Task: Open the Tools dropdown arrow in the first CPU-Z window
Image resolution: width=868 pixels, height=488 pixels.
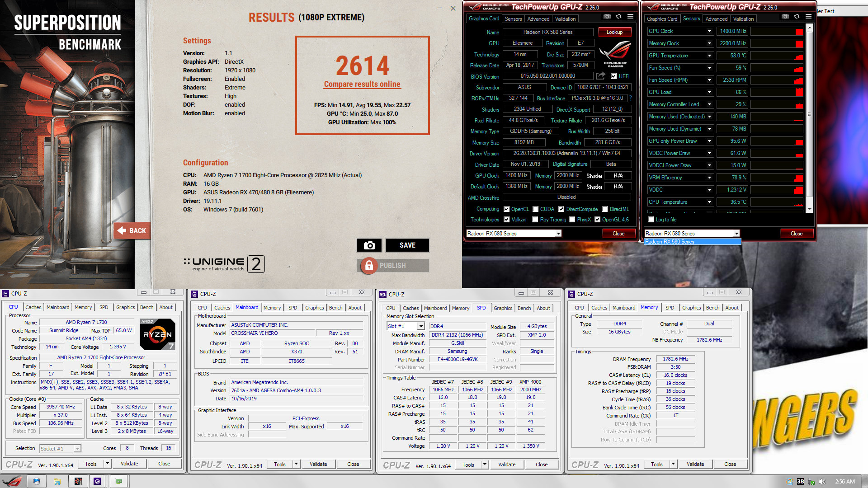Action: (x=107, y=464)
